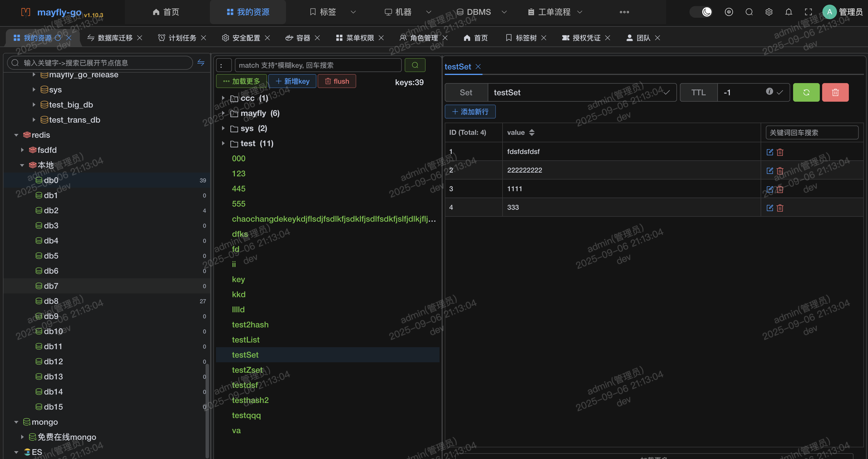Viewport: 868px width, 459px height.
Task: Click the match key search field
Action: coord(318,65)
